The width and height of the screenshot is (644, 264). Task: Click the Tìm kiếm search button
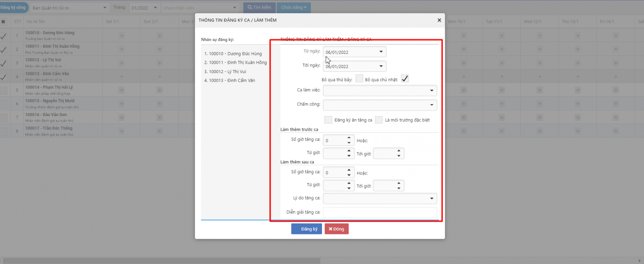pyautogui.click(x=259, y=7)
